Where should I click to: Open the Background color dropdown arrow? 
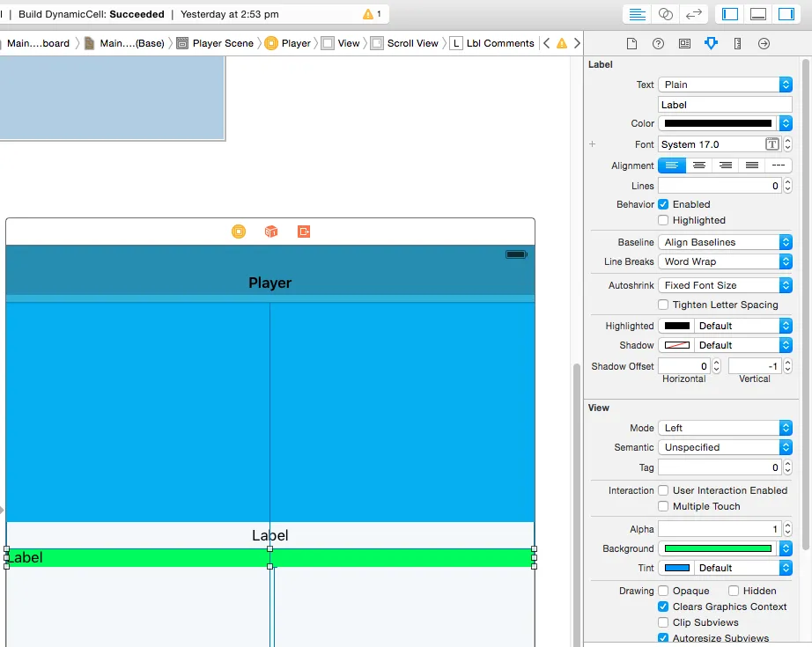[x=786, y=548]
